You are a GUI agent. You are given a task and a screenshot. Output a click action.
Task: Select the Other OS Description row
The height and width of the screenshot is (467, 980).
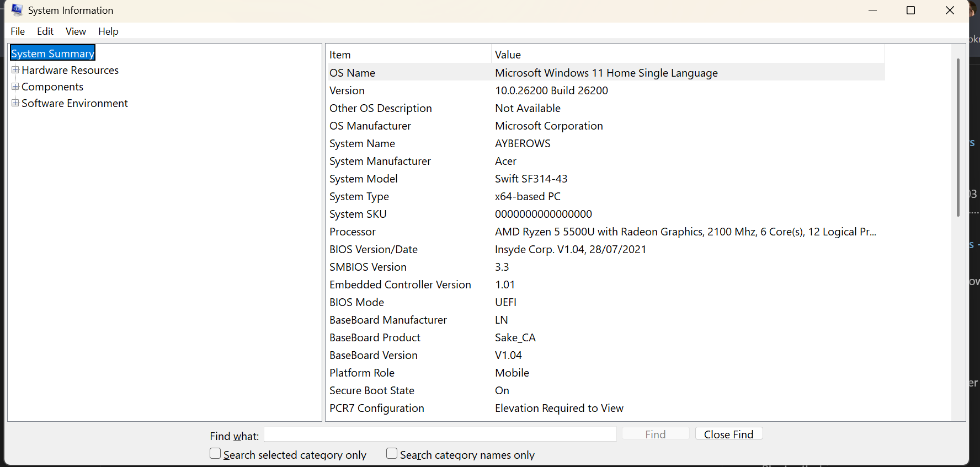click(606, 108)
